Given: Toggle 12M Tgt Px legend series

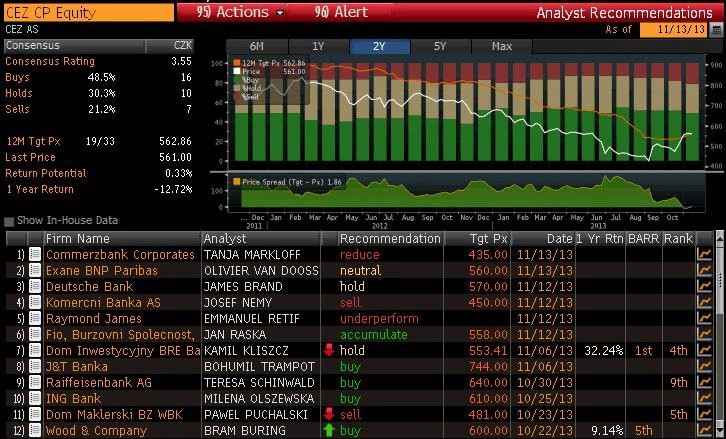Looking at the screenshot, I should 237,63.
